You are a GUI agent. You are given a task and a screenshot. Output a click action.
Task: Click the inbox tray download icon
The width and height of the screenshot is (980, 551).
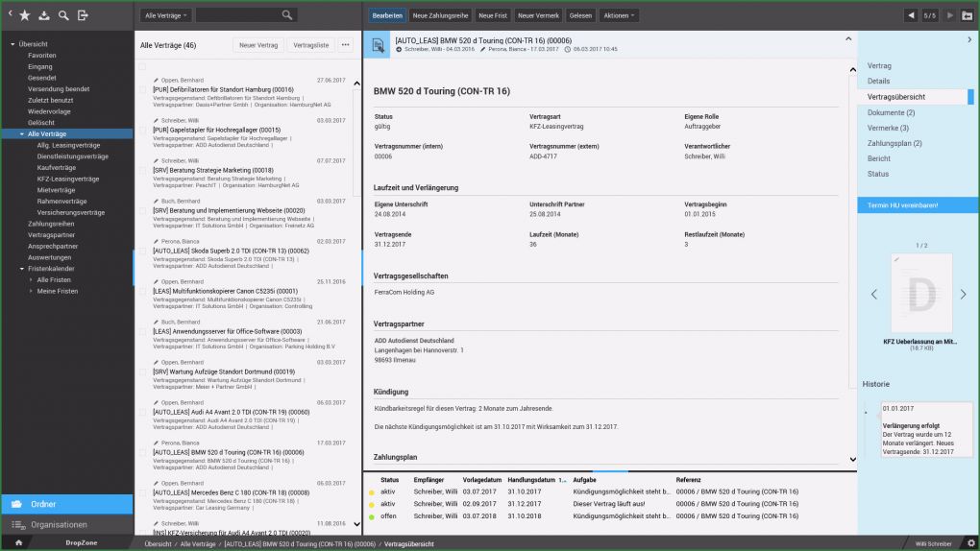pyautogui.click(x=44, y=15)
